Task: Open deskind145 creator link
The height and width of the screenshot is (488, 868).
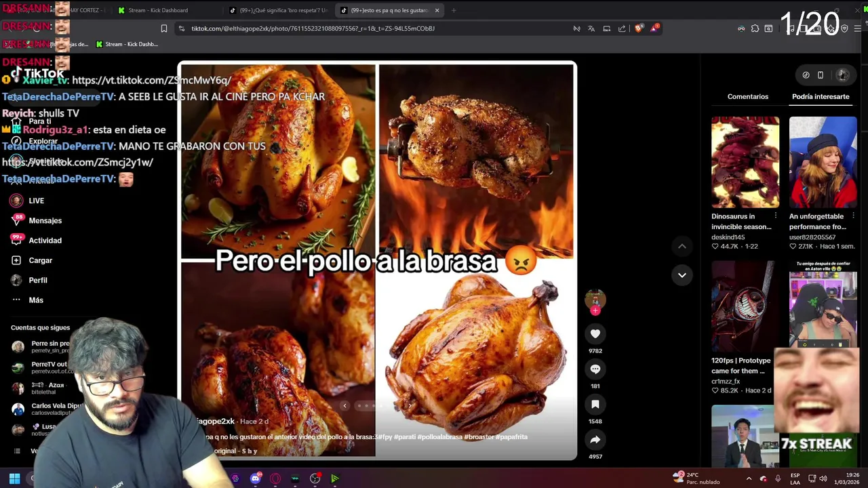Action: coord(728,237)
